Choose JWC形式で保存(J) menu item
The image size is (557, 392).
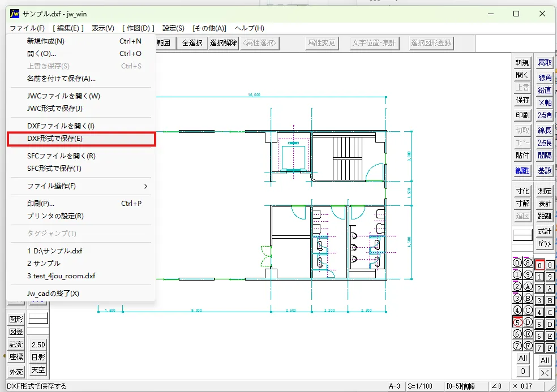[x=80, y=108]
